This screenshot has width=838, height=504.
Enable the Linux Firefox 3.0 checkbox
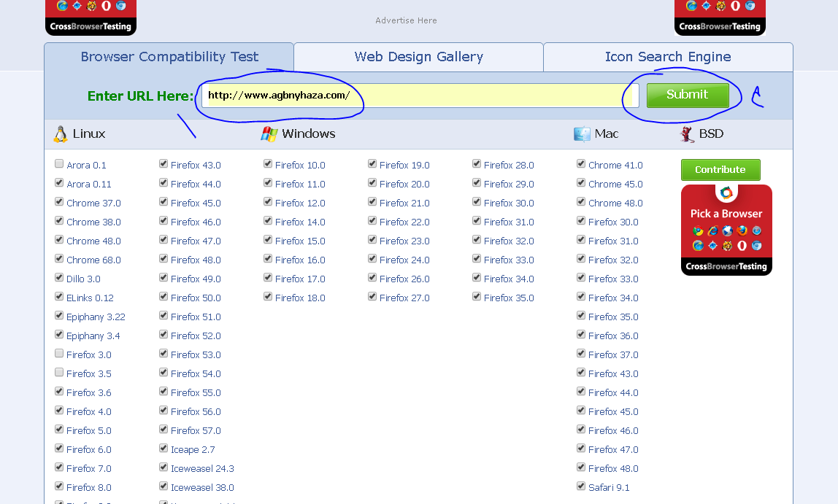point(59,354)
